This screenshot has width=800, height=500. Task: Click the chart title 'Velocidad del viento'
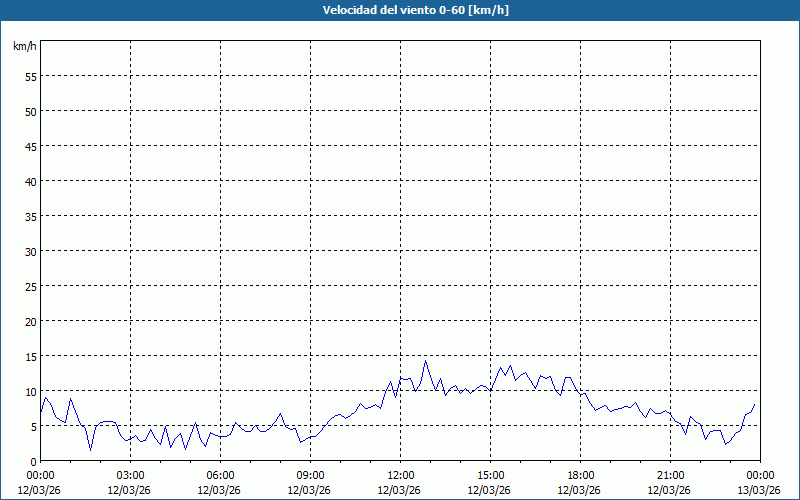(400, 10)
